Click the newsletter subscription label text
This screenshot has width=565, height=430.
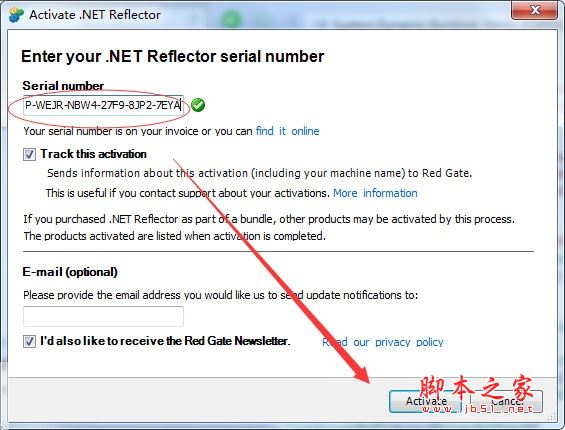165,341
